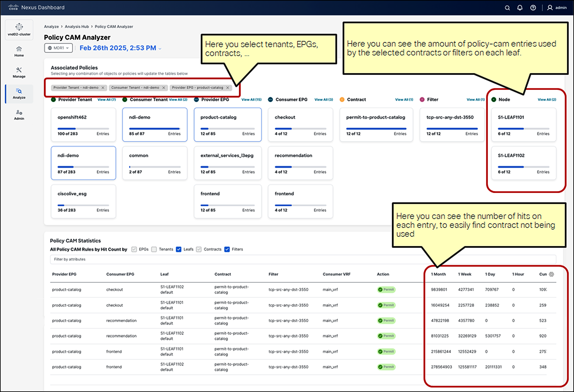View all Filters link
This screenshot has width=574, height=392.
(x=475, y=100)
